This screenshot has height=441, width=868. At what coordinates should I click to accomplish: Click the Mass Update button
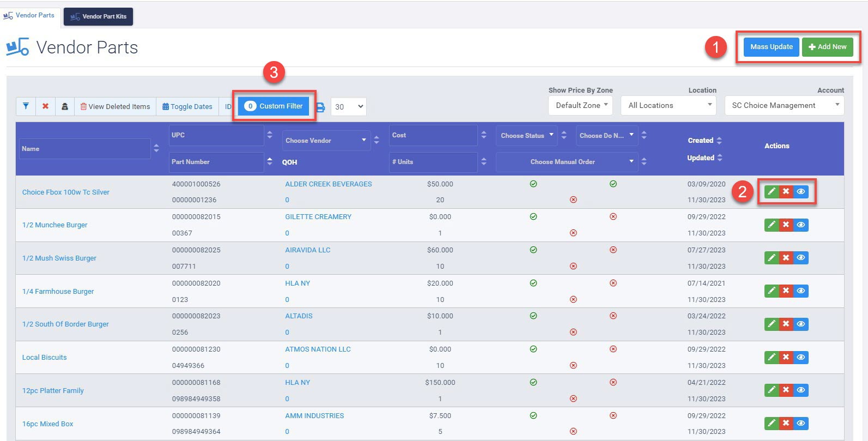771,47
